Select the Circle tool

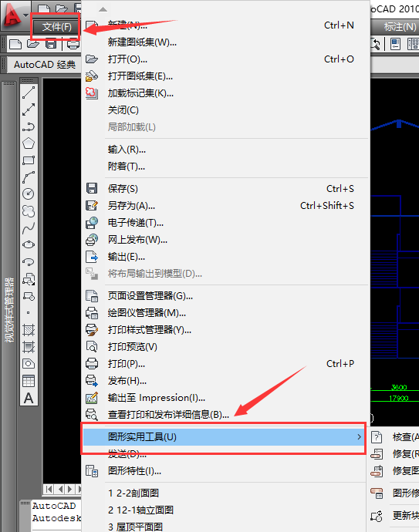[29, 194]
